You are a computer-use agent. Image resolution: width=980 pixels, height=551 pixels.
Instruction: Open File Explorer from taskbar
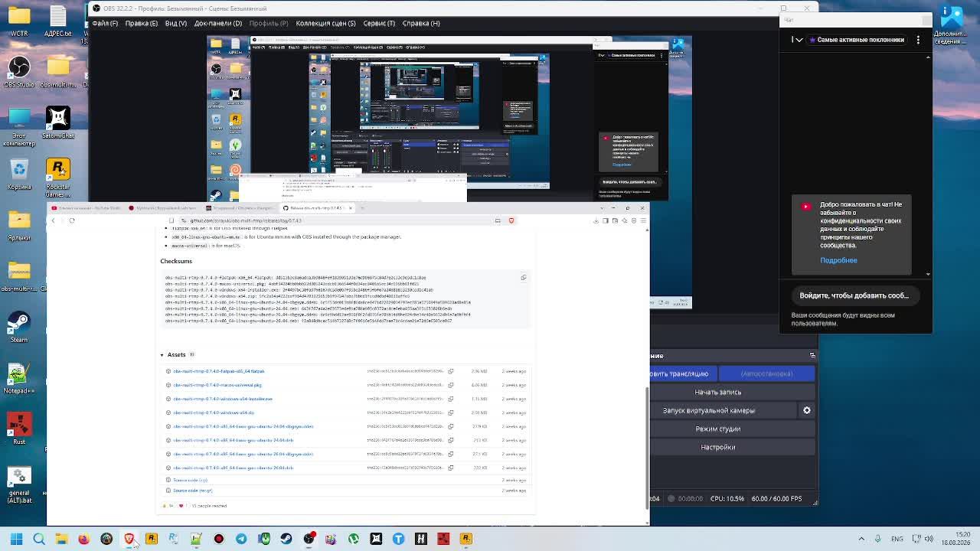click(61, 539)
